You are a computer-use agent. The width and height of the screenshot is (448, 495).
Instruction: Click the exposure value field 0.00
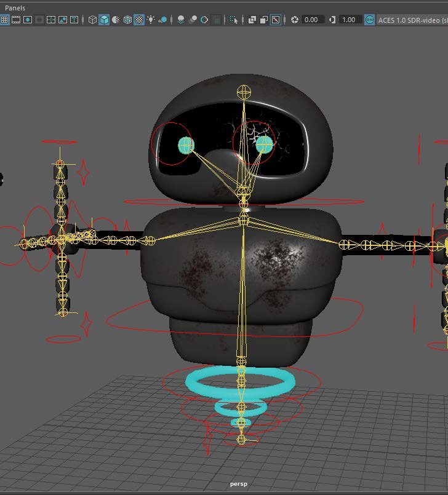pos(312,20)
